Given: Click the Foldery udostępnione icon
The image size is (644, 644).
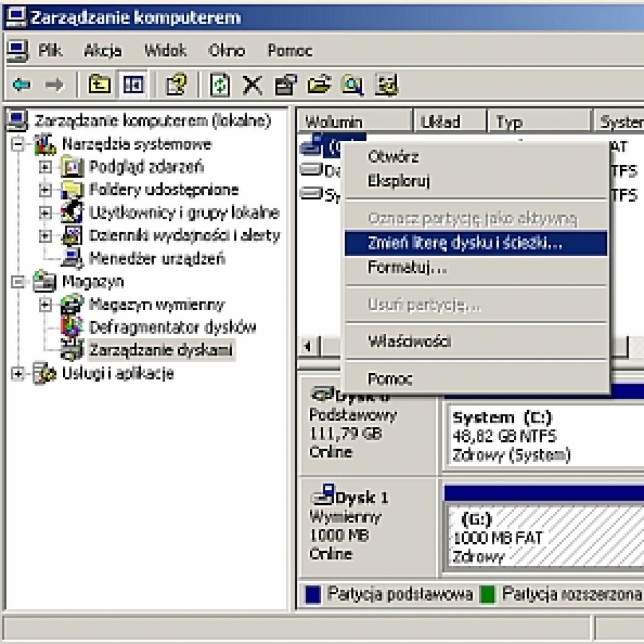Looking at the screenshot, I should coord(72,190).
